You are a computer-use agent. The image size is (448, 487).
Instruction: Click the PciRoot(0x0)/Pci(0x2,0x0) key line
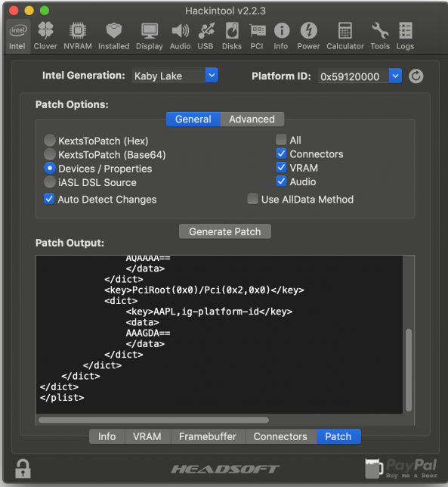(x=204, y=290)
